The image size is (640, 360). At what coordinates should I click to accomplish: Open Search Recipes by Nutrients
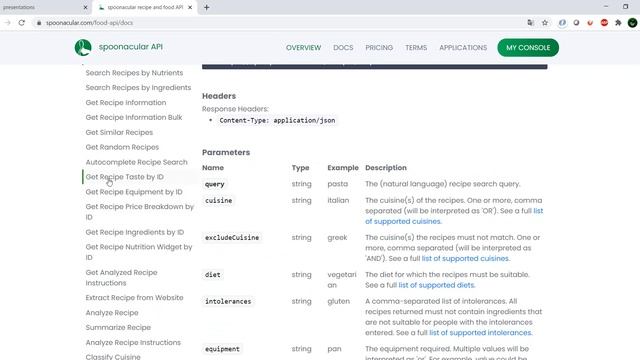click(x=134, y=73)
